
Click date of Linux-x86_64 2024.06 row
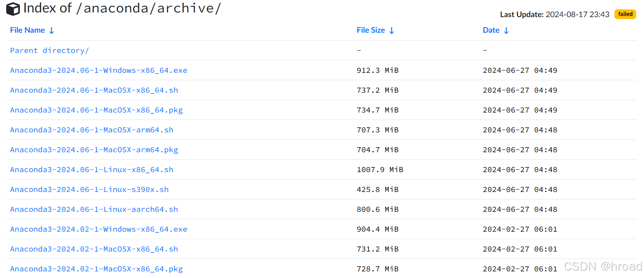point(520,170)
